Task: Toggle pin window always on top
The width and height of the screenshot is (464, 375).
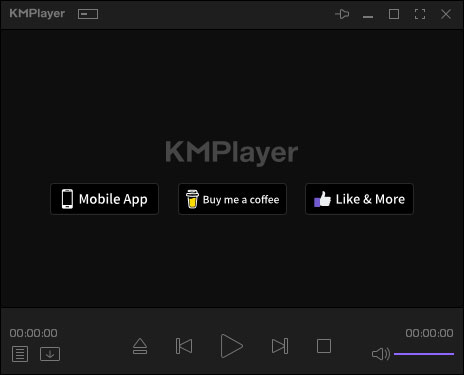Action: 342,14
